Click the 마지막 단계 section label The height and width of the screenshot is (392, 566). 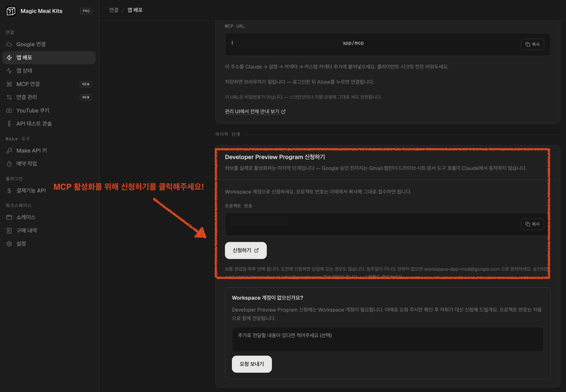(228, 134)
